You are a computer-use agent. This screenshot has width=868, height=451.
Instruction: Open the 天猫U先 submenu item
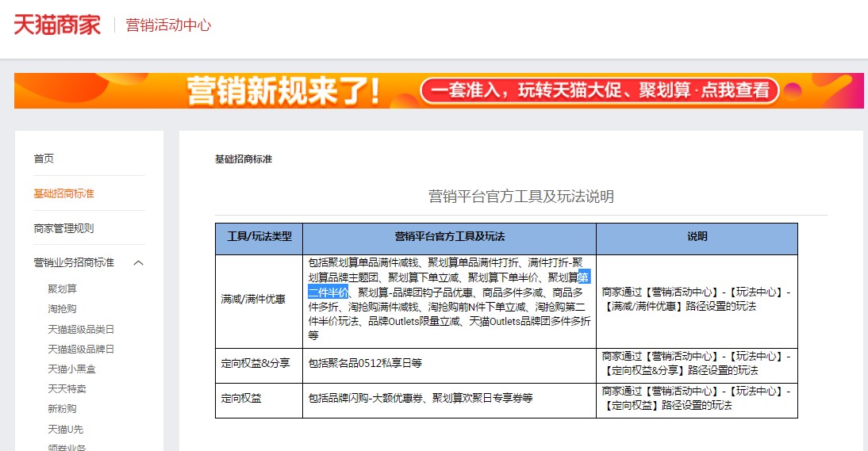coord(65,429)
